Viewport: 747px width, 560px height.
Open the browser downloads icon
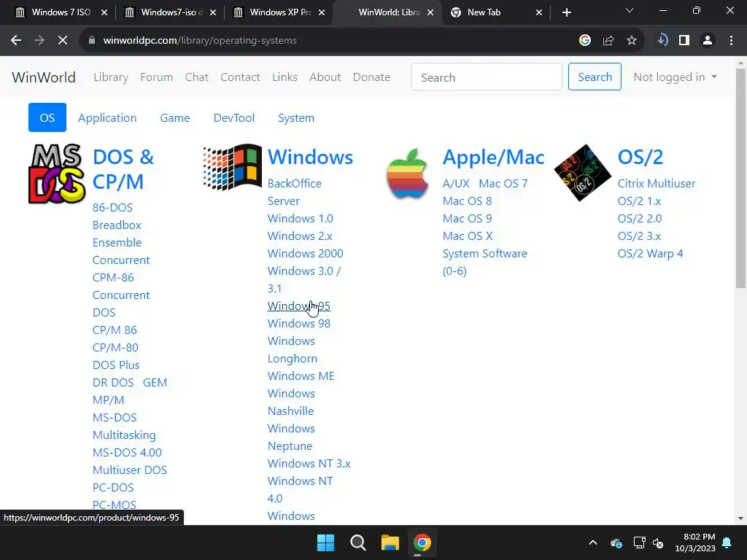click(x=662, y=41)
